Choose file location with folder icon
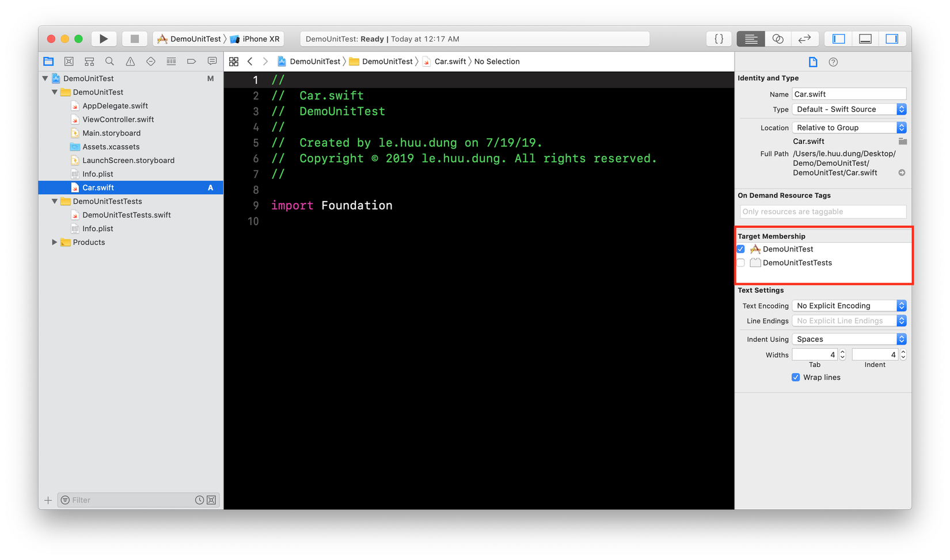Image resolution: width=950 pixels, height=560 pixels. pyautogui.click(x=903, y=142)
